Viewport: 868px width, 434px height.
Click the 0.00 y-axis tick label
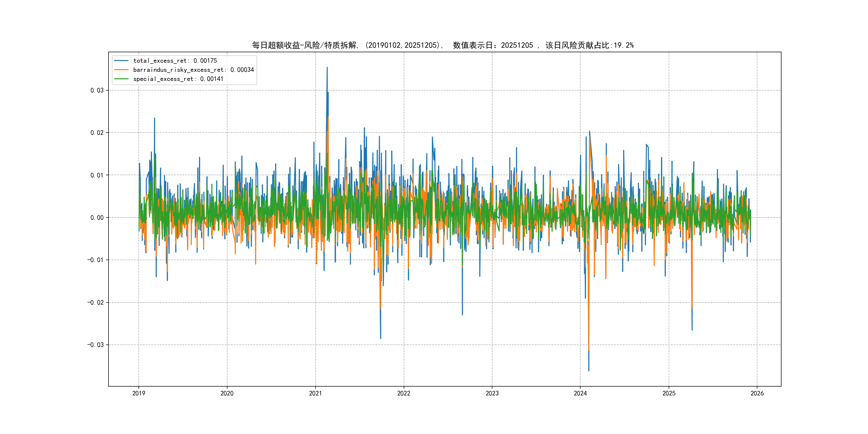coord(97,218)
